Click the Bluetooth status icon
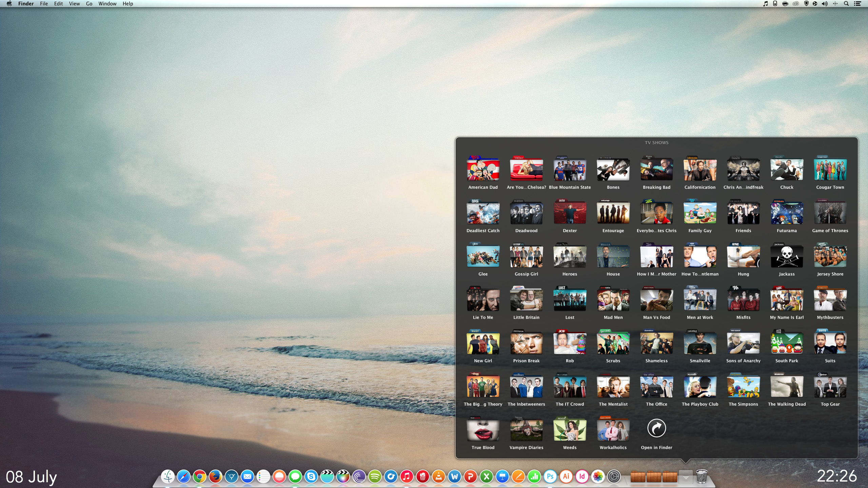 [x=835, y=4]
